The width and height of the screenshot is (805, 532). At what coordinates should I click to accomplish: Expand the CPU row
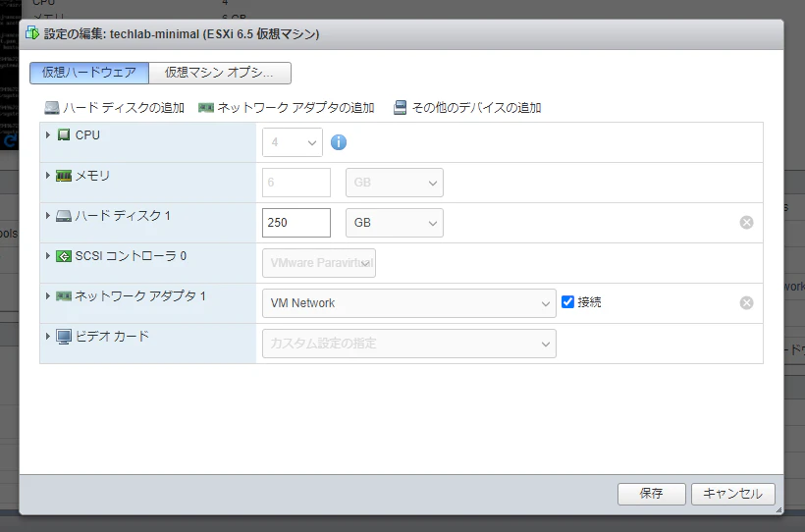[48, 135]
